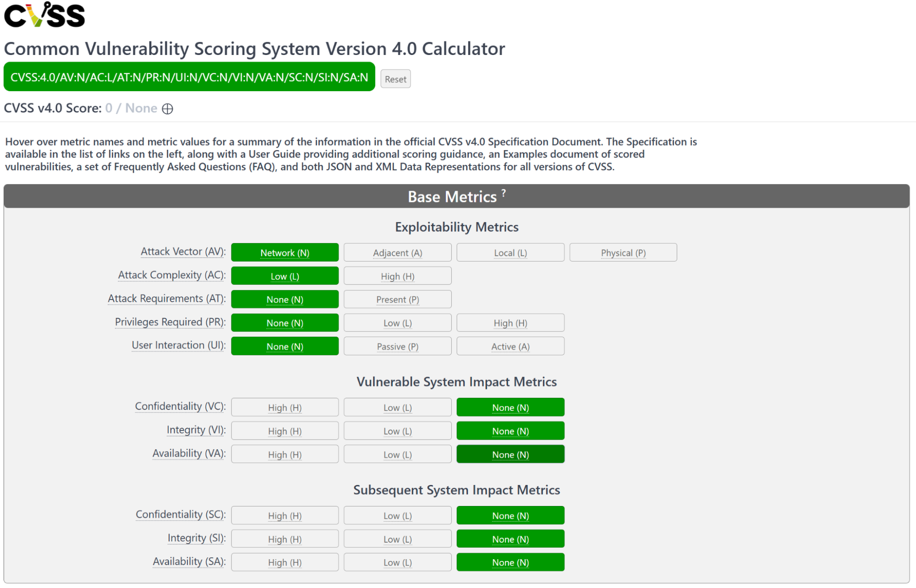Choose High (H) for Attack Complexity

(397, 276)
